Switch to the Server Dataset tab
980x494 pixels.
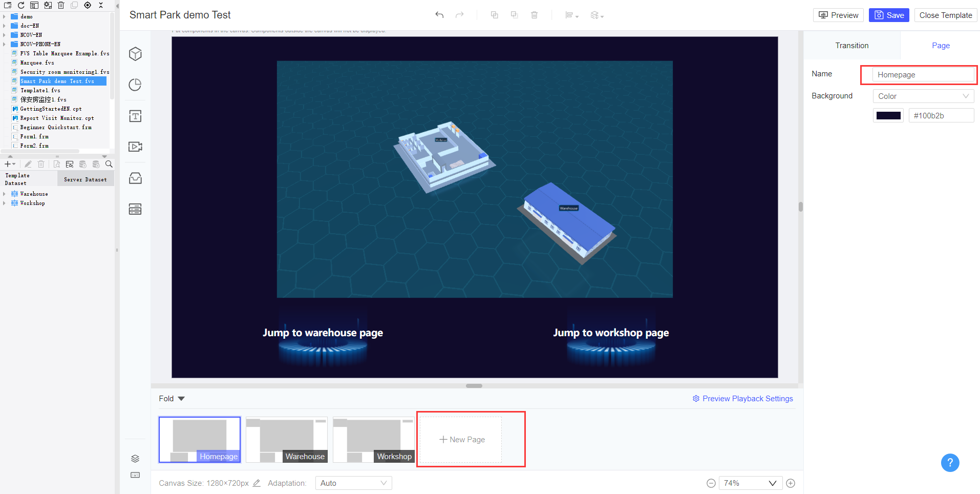coord(85,179)
